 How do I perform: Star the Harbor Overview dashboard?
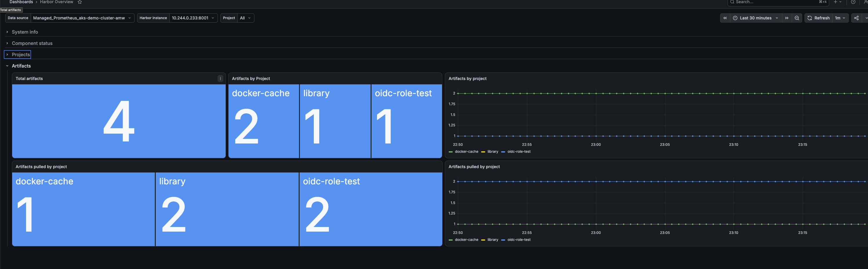80,2
